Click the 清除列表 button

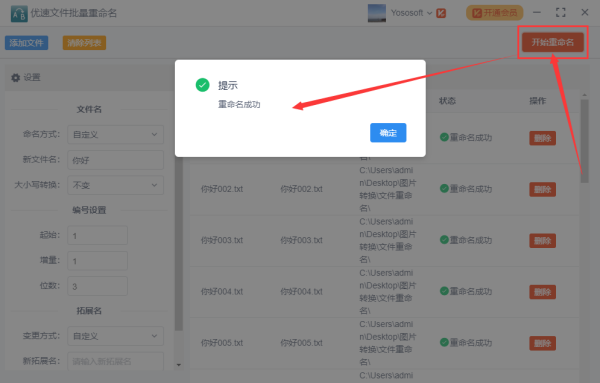point(84,43)
